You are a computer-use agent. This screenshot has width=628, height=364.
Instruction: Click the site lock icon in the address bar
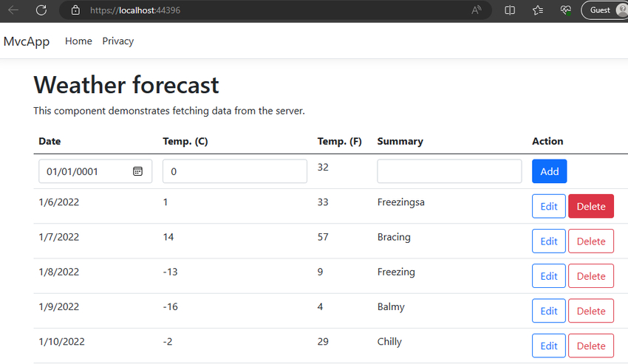(x=75, y=10)
